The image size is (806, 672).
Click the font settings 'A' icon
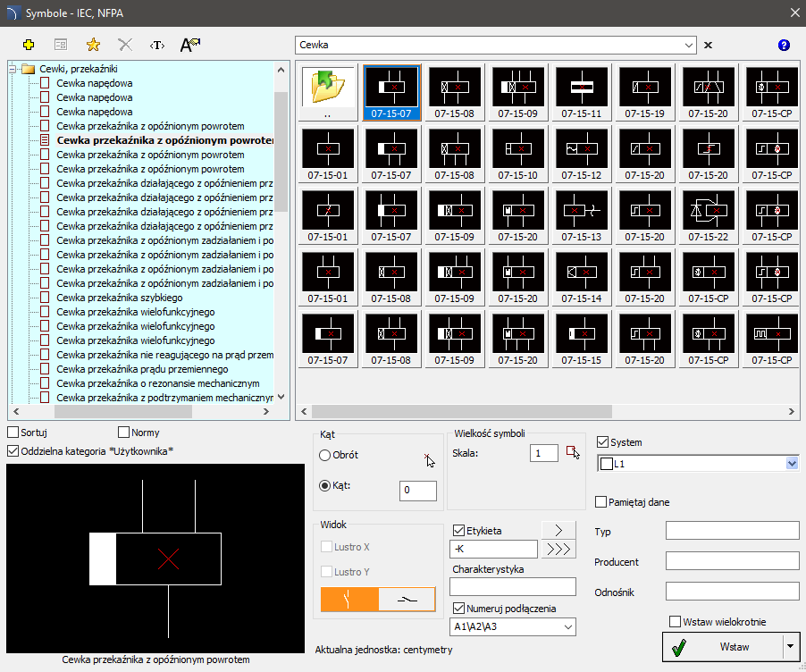tap(189, 45)
